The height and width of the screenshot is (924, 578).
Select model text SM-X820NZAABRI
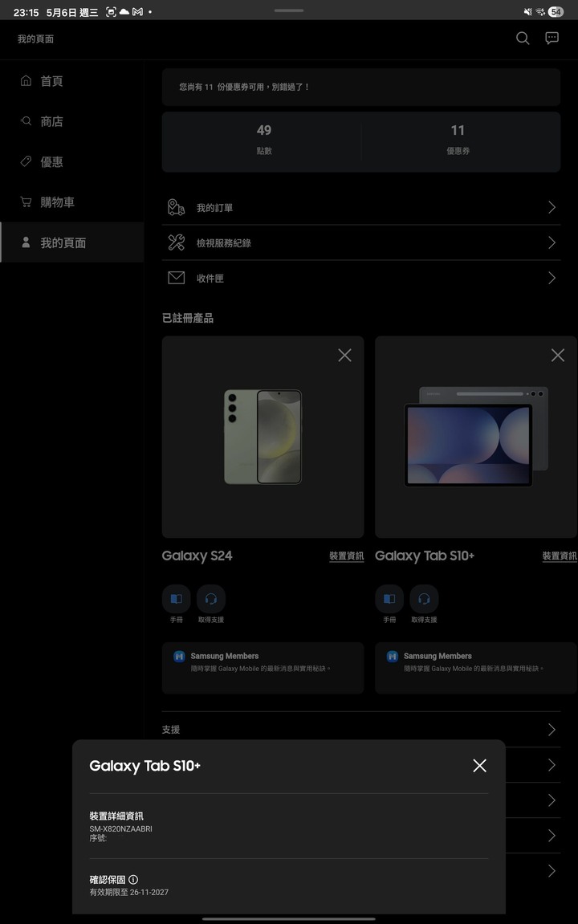(x=120, y=828)
